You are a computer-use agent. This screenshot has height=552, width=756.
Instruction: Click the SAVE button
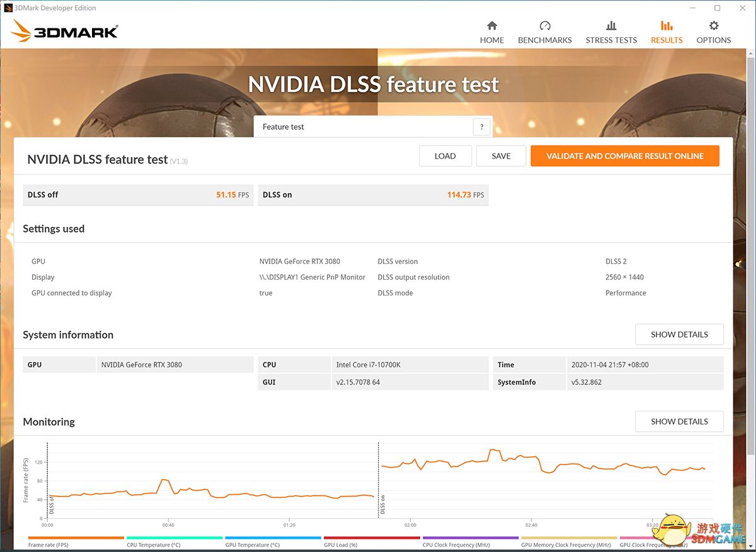click(x=501, y=156)
